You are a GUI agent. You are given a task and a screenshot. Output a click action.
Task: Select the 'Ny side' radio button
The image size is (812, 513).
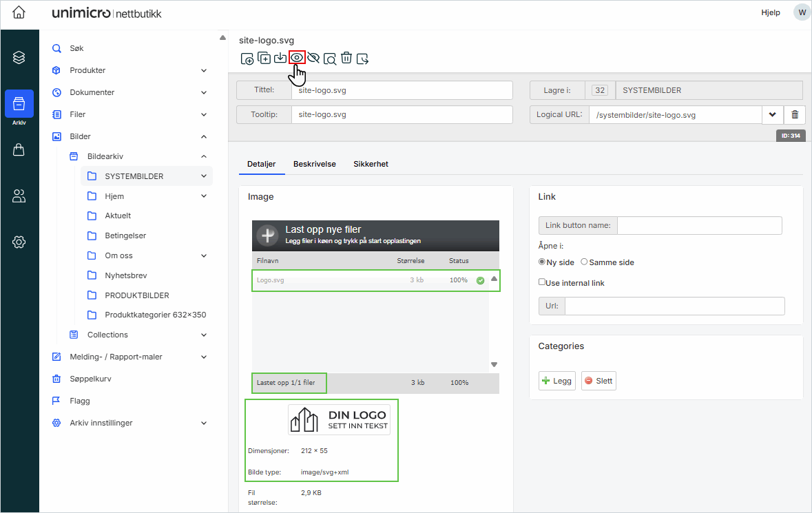[541, 262]
